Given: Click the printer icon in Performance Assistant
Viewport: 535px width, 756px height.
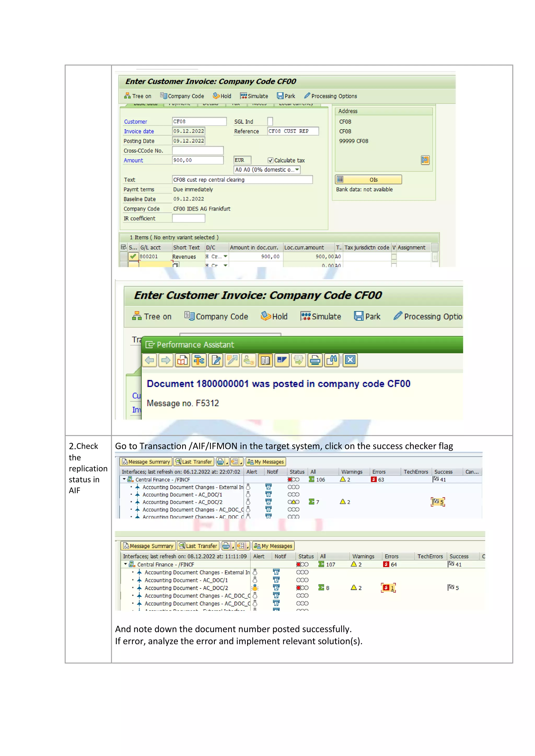Looking at the screenshot, I should tap(315, 360).
